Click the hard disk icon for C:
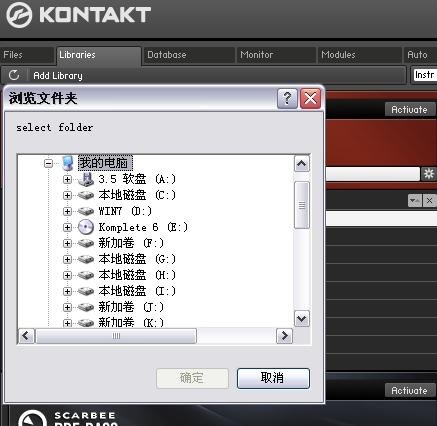The height and width of the screenshot is (426, 437). tap(86, 195)
